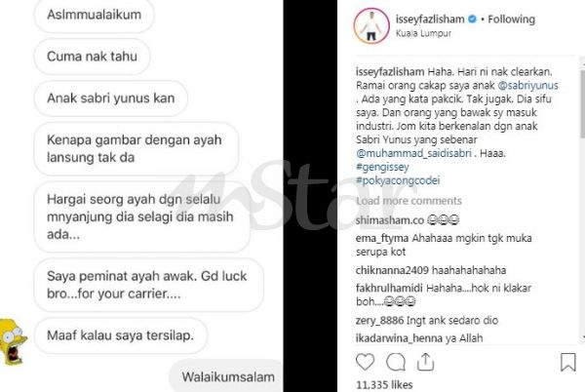Image resolution: width=585 pixels, height=392 pixels.
Task: Click the comments scrollbar thumb
Action: (582, 102)
